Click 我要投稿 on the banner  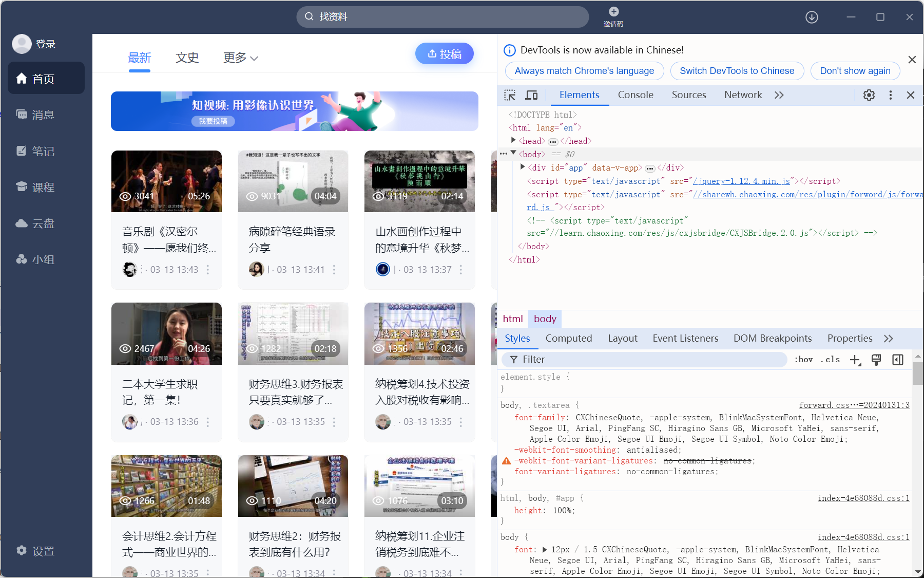(213, 121)
